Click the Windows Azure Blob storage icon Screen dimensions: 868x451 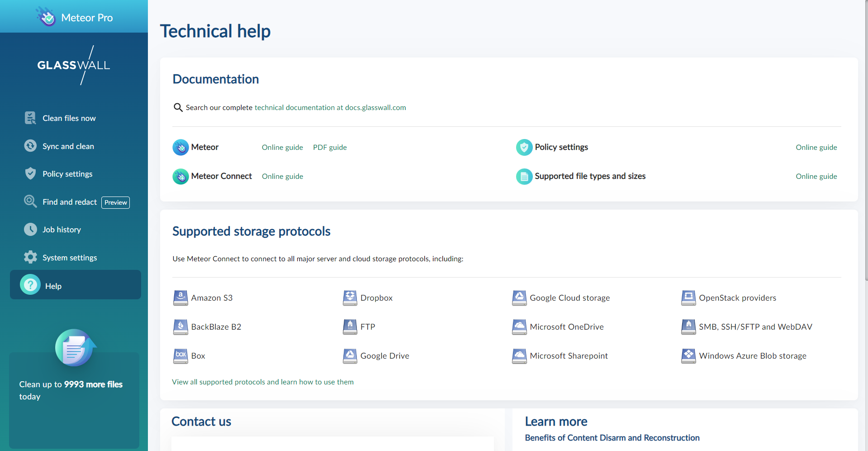pyautogui.click(x=688, y=356)
